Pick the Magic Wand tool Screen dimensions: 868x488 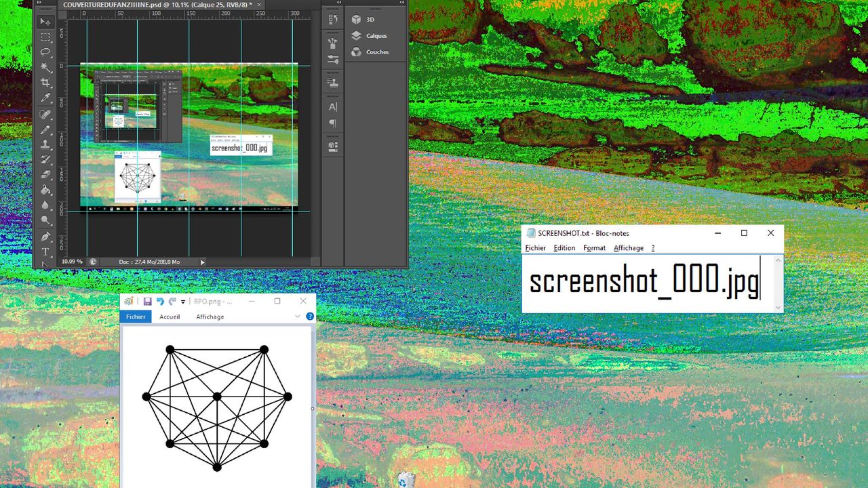45,67
